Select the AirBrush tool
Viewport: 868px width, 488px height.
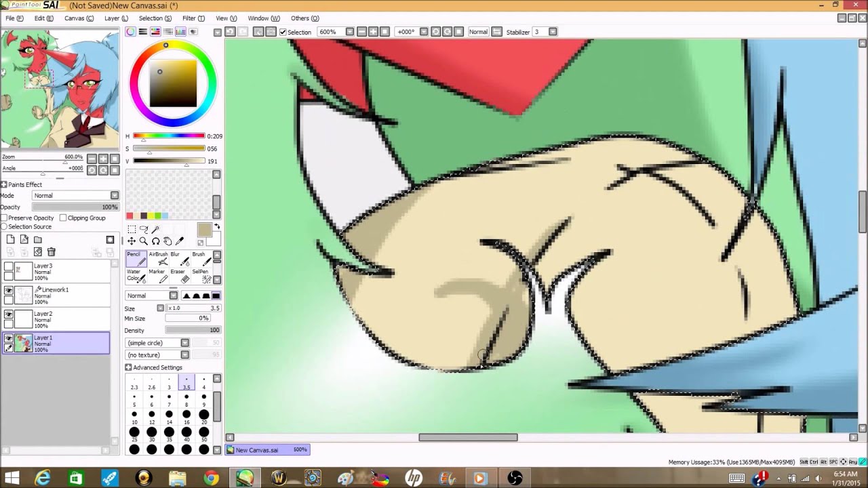157,259
